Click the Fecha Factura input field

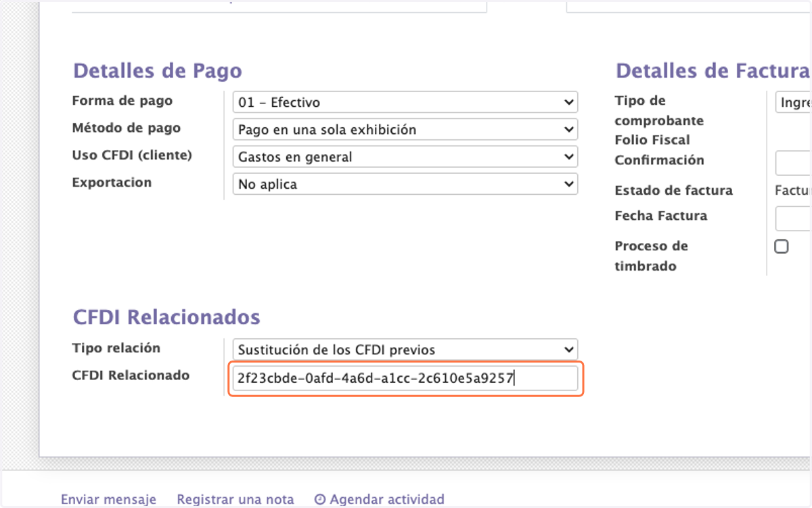(793, 218)
